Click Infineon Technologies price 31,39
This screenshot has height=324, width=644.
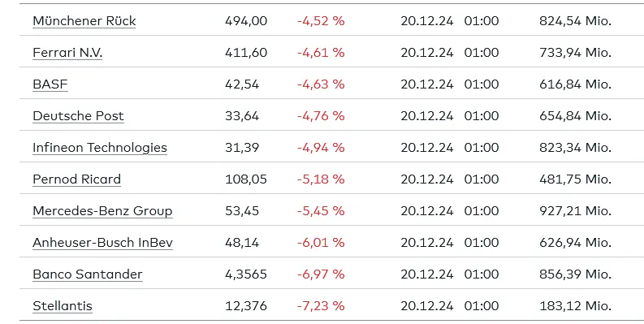(x=242, y=148)
